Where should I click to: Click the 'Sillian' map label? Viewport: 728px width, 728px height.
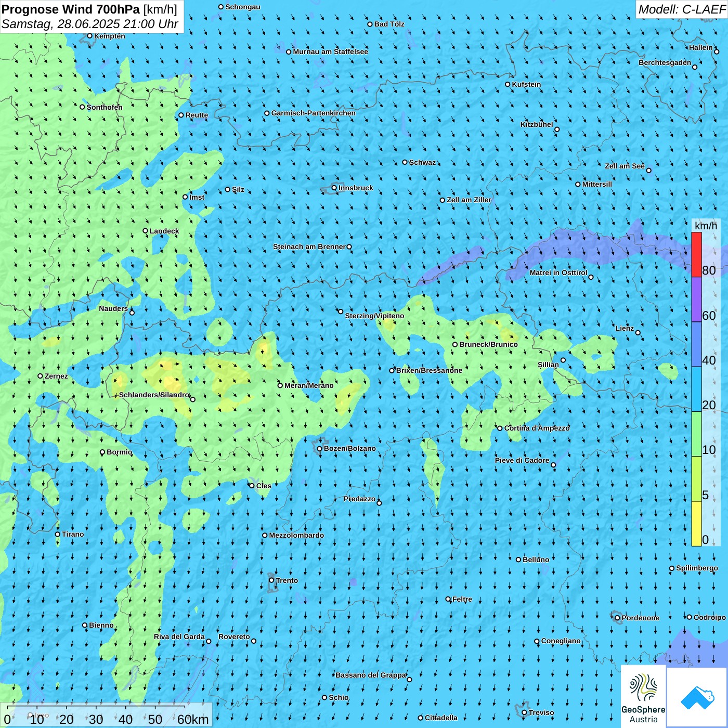pyautogui.click(x=548, y=365)
